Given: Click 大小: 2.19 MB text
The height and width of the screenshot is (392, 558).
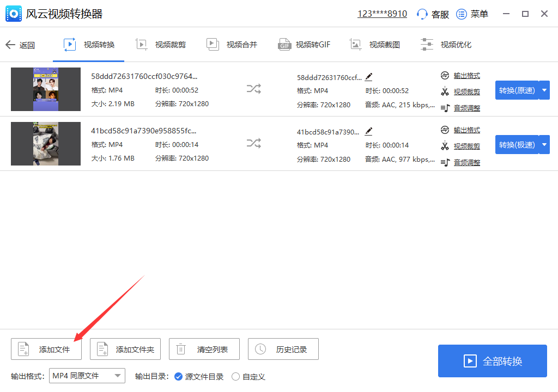Looking at the screenshot, I should click(x=113, y=104).
